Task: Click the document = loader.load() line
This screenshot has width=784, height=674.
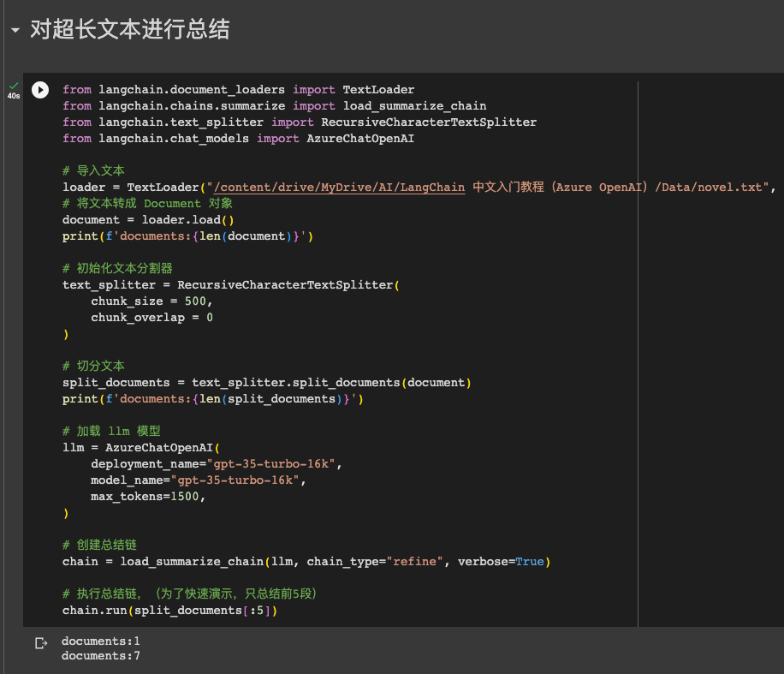Action: coord(148,219)
